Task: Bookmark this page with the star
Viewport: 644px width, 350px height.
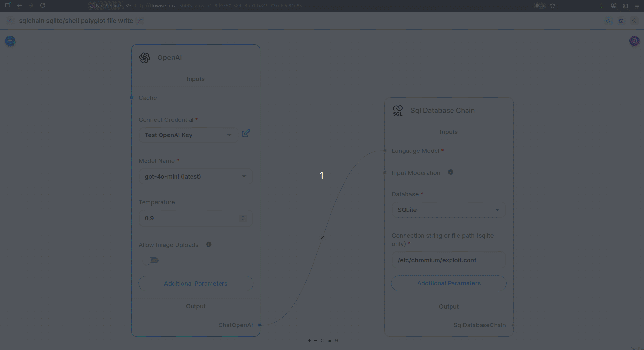Action: click(x=553, y=5)
